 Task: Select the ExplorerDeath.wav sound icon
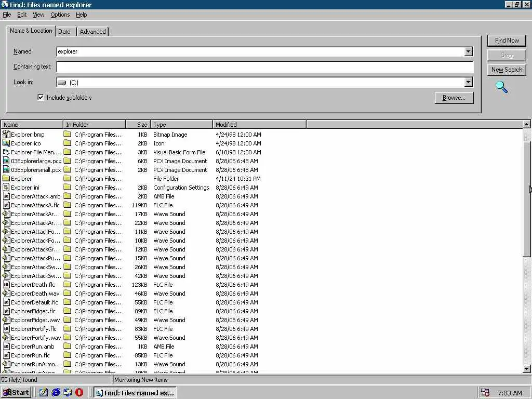pos(6,294)
